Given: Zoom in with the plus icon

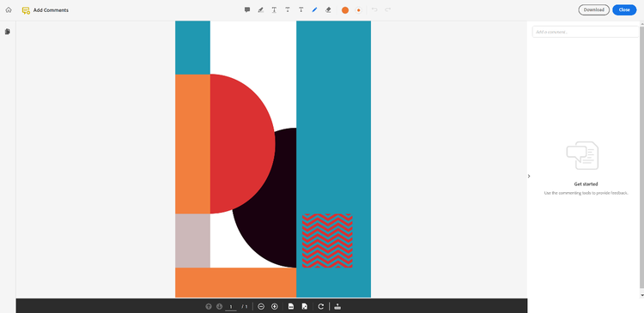Looking at the screenshot, I should [x=275, y=306].
